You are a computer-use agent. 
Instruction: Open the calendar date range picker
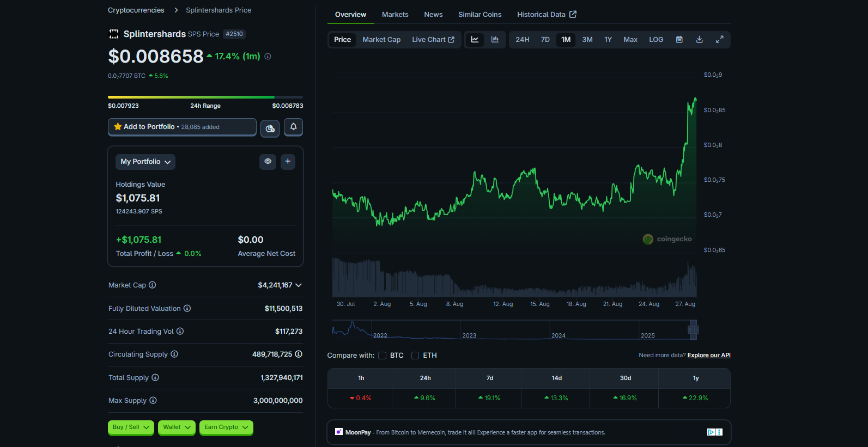pos(679,40)
